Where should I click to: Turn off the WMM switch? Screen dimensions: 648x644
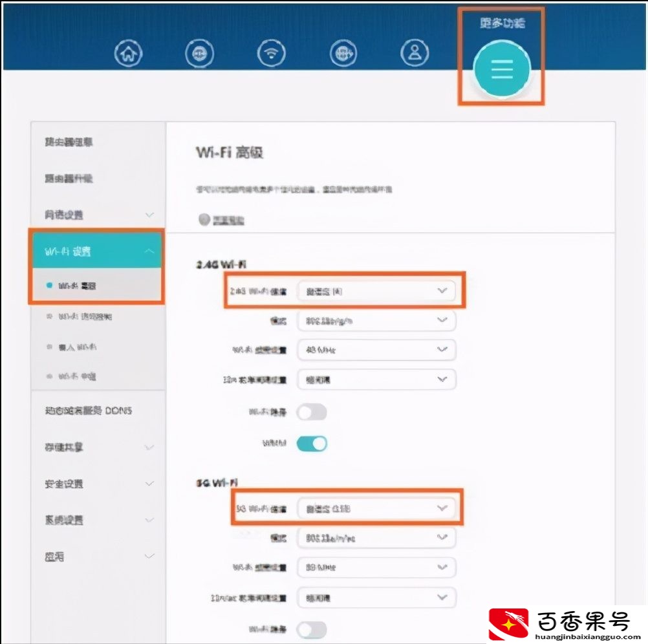pyautogui.click(x=312, y=444)
